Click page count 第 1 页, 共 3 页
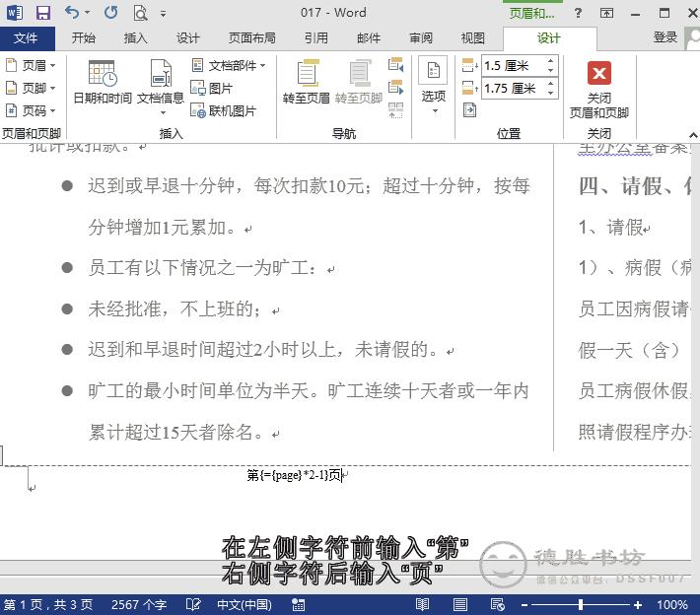Viewport: 700px width, 615px height. click(x=48, y=605)
